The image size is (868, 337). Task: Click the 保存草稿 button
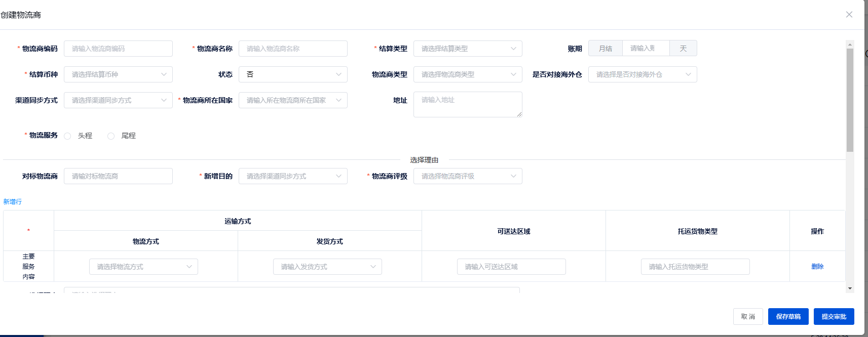coord(788,317)
